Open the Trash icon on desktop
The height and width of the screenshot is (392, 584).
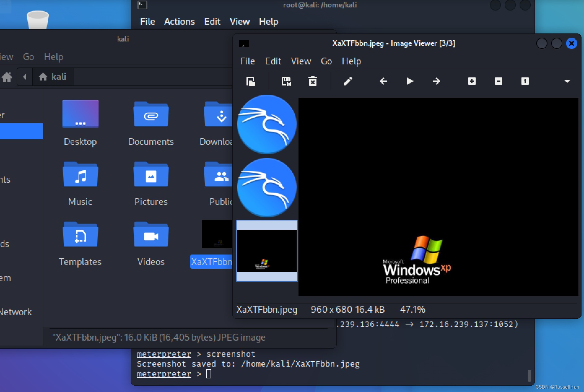[38, 20]
